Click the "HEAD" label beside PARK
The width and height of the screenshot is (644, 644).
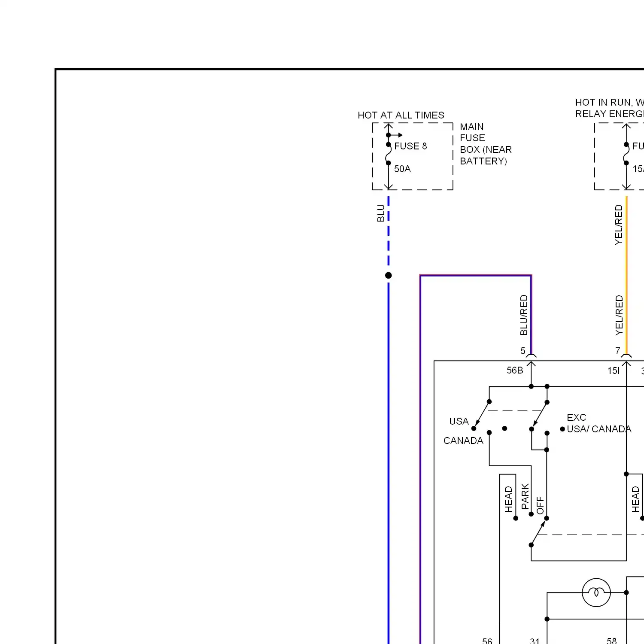508,499
